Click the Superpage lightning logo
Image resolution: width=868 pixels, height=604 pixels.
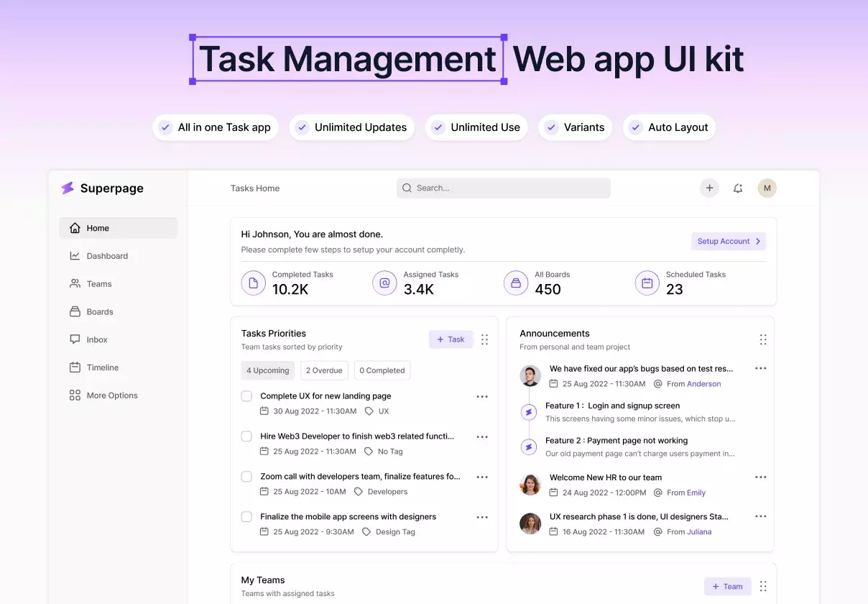coord(68,188)
